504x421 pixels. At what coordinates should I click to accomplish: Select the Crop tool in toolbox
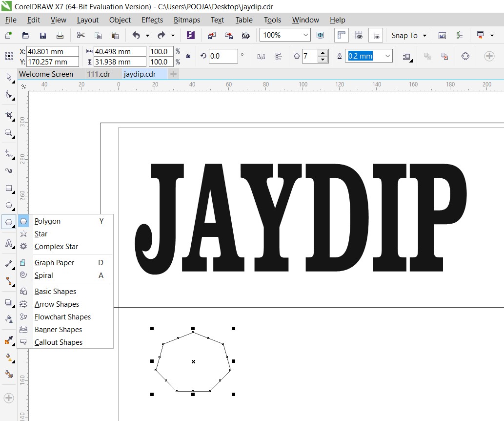8,115
